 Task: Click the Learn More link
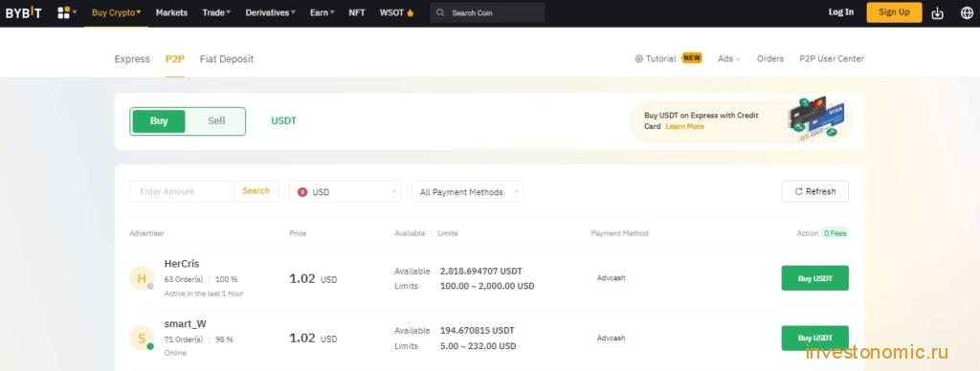(x=684, y=127)
